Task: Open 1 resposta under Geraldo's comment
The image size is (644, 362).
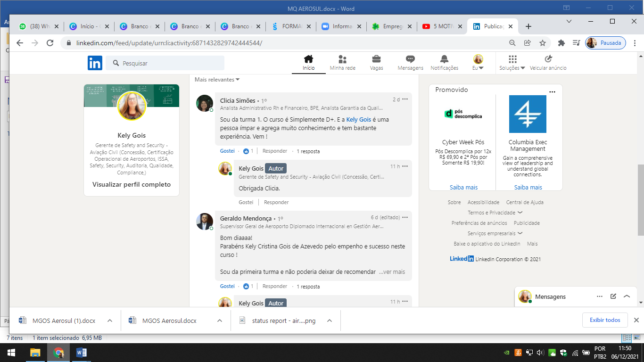Action: tap(308, 287)
